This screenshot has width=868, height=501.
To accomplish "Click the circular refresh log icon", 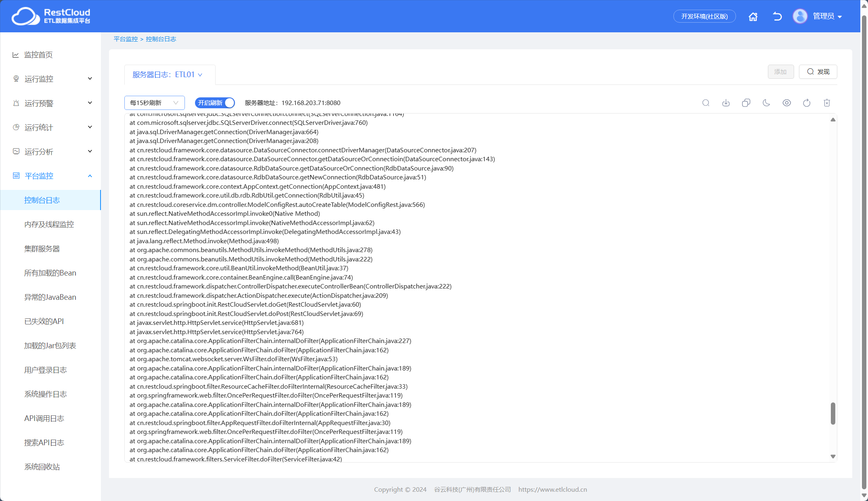I will (x=807, y=103).
